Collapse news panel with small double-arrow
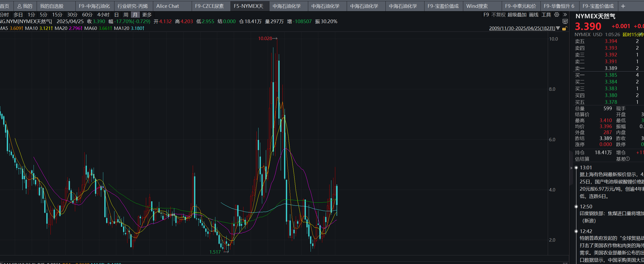The height and width of the screenshot is (264, 644). pos(571,168)
